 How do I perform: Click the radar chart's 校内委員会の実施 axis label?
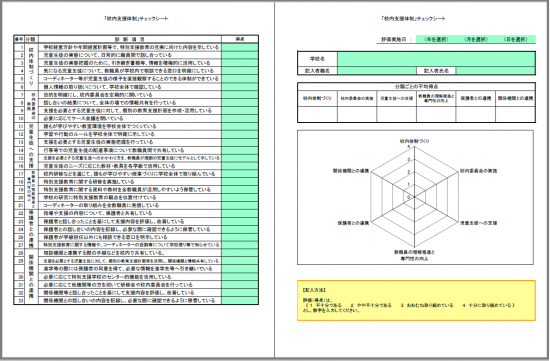pyautogui.click(x=478, y=171)
